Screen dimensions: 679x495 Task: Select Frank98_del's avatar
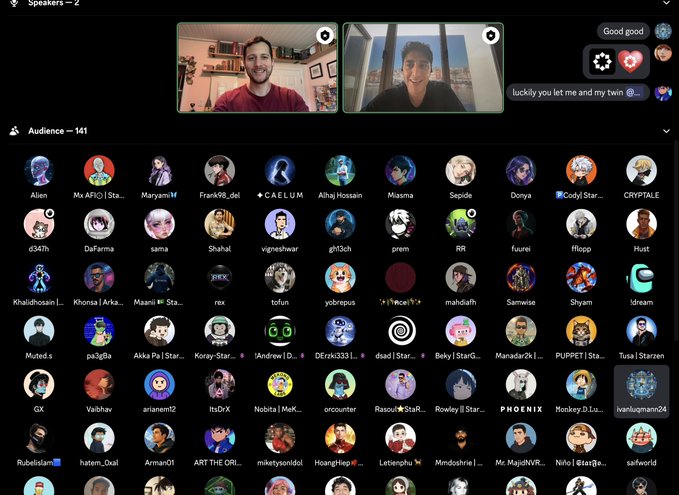pyautogui.click(x=220, y=171)
